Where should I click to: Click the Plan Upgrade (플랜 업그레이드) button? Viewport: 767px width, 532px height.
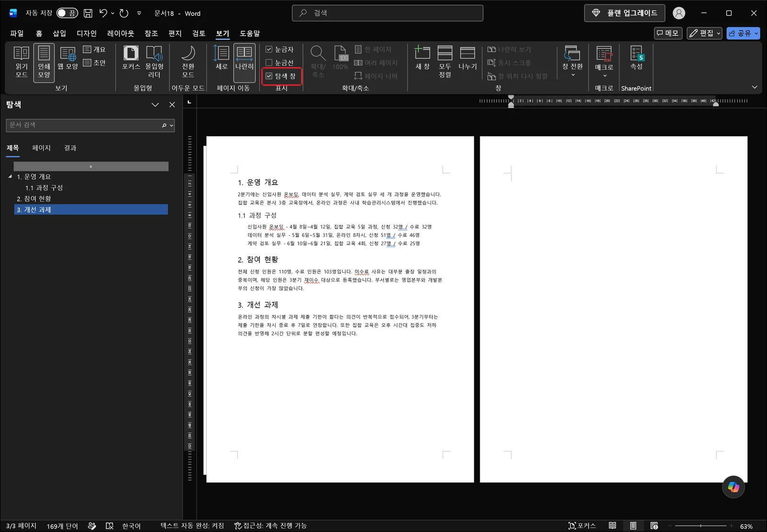[x=625, y=13]
